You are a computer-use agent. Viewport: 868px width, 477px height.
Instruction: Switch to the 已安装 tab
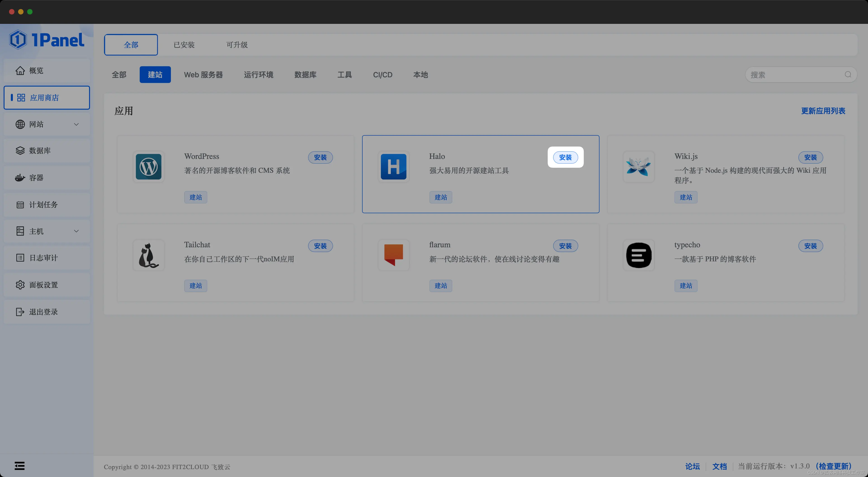point(184,45)
